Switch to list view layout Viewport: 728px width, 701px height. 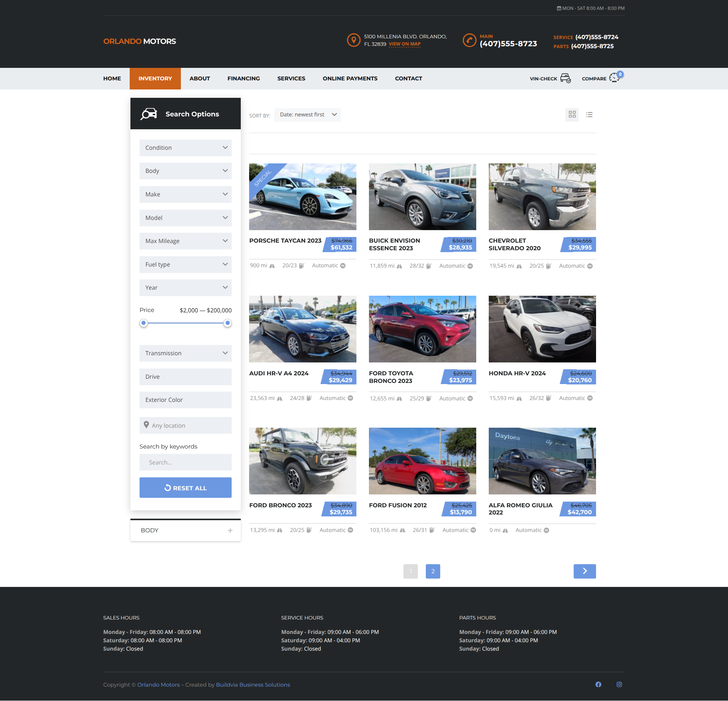589,114
